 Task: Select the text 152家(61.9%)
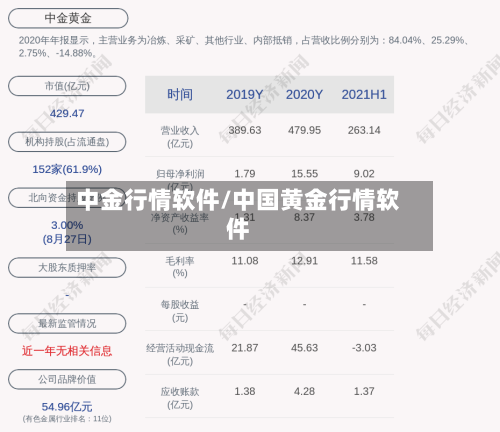coord(67,169)
